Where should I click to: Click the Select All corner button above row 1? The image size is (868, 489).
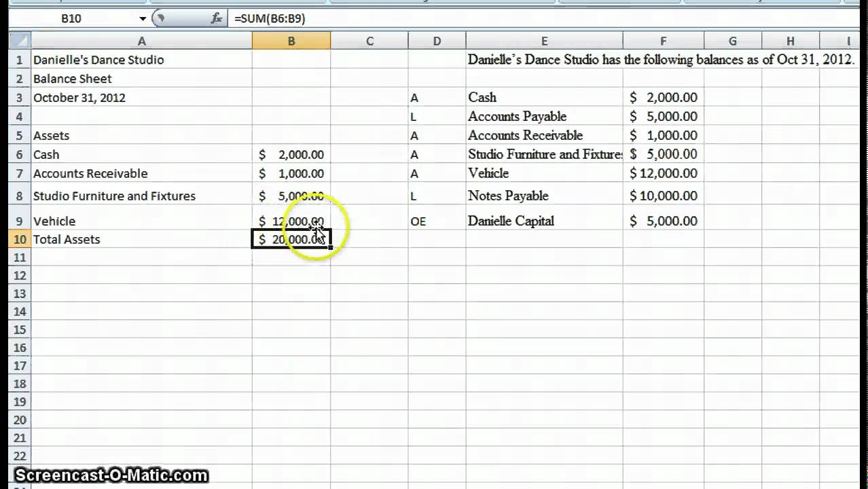coord(20,41)
